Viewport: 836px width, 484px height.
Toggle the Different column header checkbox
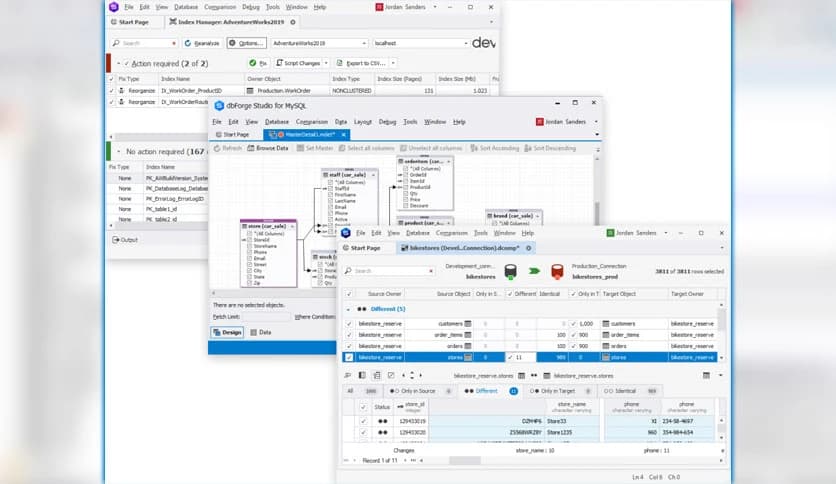point(510,294)
